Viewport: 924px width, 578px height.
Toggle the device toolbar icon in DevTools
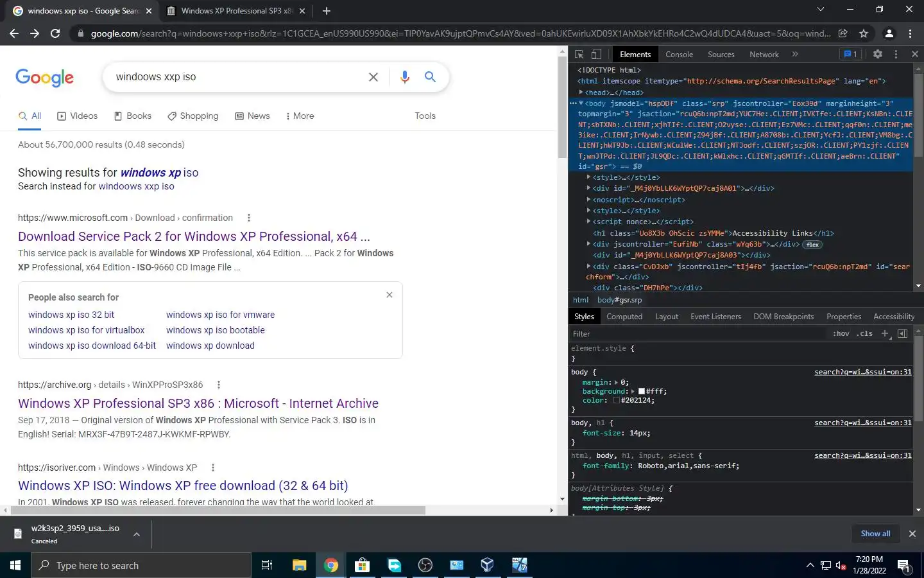596,55
